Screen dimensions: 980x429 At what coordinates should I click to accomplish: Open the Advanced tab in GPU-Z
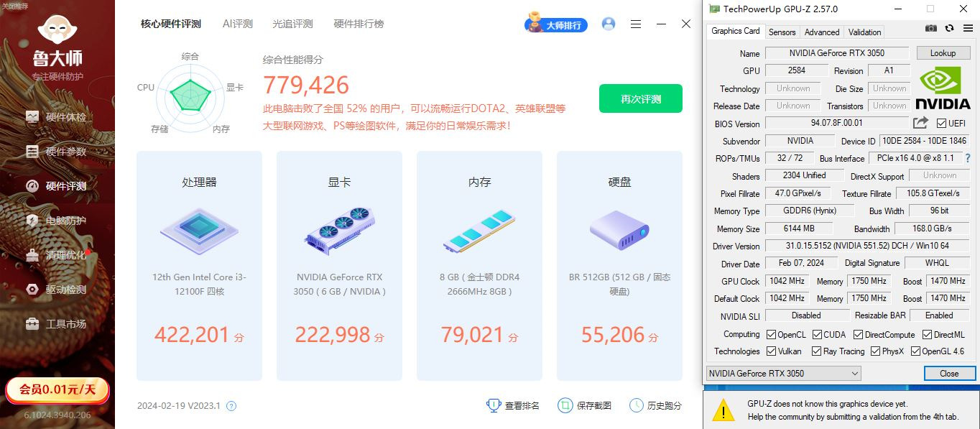(x=822, y=32)
